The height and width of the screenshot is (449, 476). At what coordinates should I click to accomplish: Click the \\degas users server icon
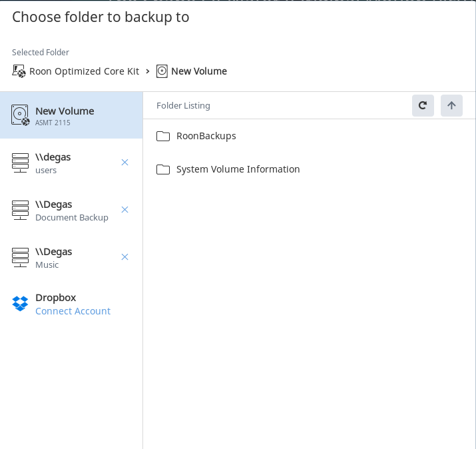[21, 163]
